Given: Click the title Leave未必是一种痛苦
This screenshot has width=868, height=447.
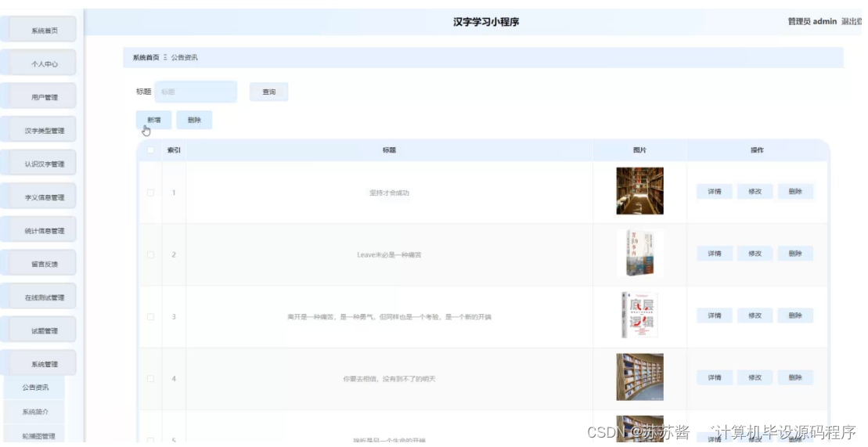Looking at the screenshot, I should pos(389,254).
